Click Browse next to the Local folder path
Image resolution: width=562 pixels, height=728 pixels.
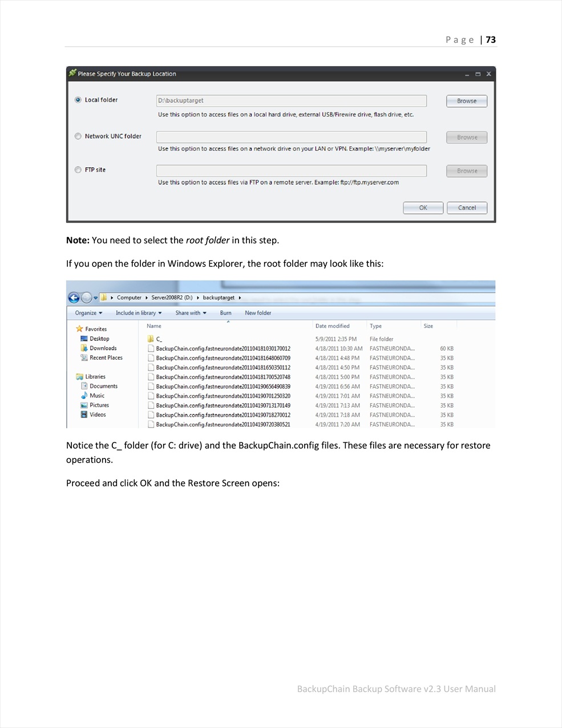pyautogui.click(x=466, y=101)
